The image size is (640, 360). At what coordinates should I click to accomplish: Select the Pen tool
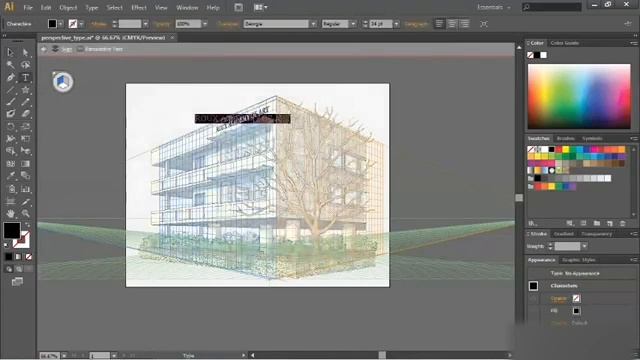tap(10, 77)
